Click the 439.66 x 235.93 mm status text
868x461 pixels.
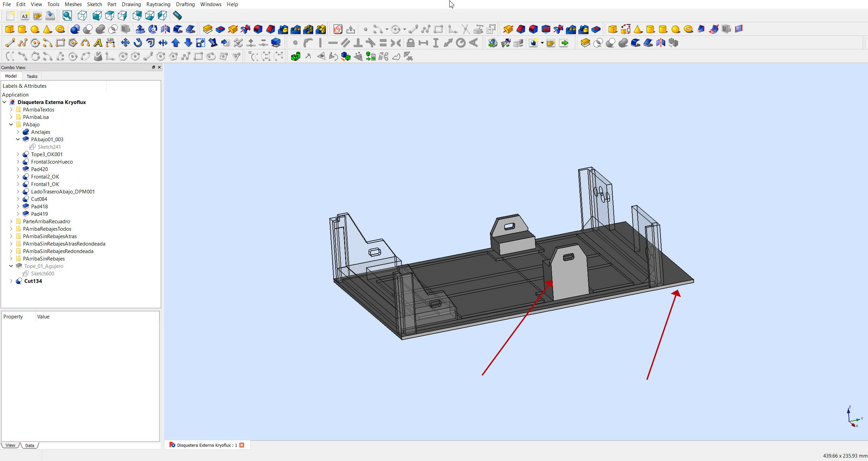pos(845,456)
